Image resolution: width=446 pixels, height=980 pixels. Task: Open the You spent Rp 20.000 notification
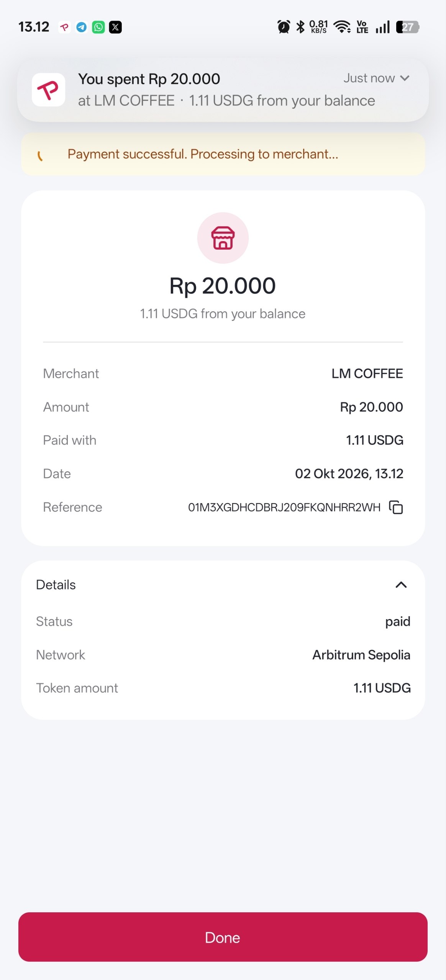coord(223,90)
